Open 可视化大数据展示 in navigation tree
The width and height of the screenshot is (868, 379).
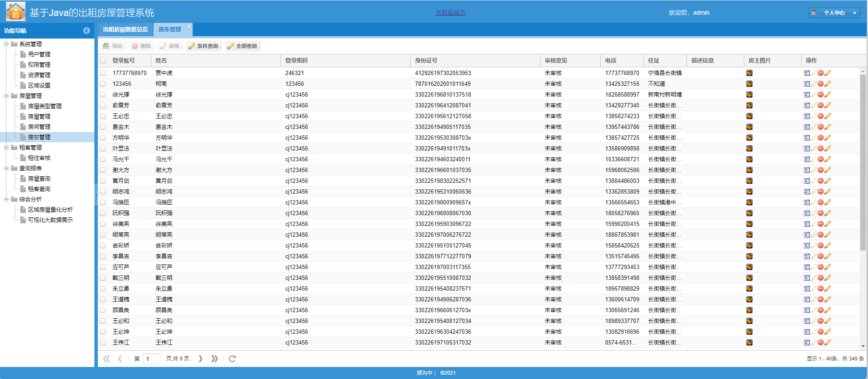coord(50,220)
